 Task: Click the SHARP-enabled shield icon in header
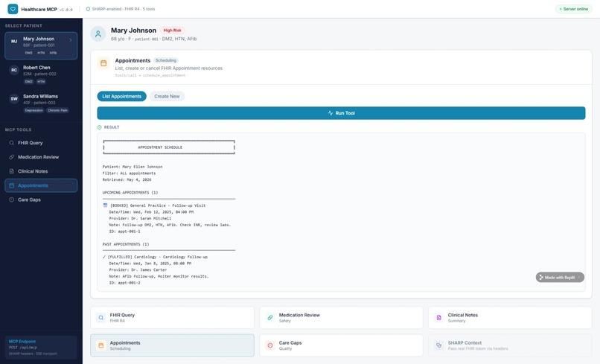pyautogui.click(x=88, y=9)
